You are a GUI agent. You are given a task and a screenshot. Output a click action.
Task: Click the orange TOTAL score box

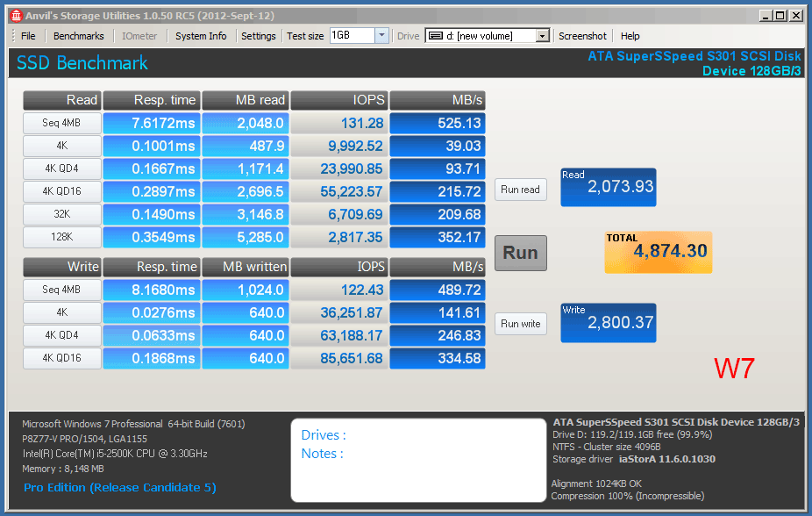coord(659,253)
